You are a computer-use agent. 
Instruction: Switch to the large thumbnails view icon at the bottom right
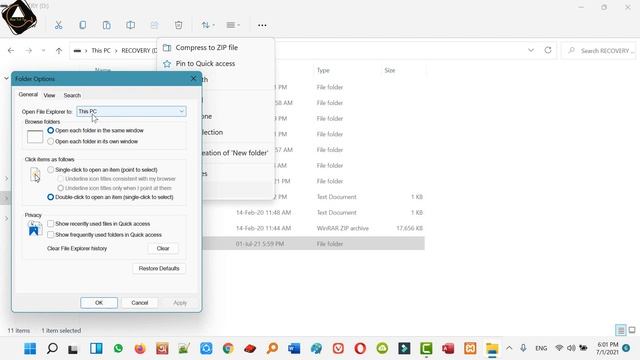[x=632, y=330]
